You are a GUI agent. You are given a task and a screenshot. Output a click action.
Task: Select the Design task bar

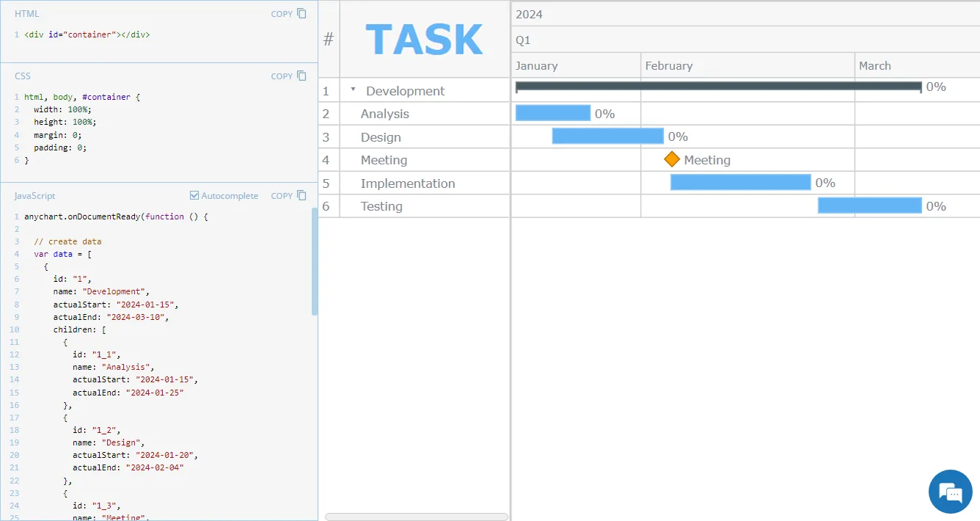click(607, 136)
